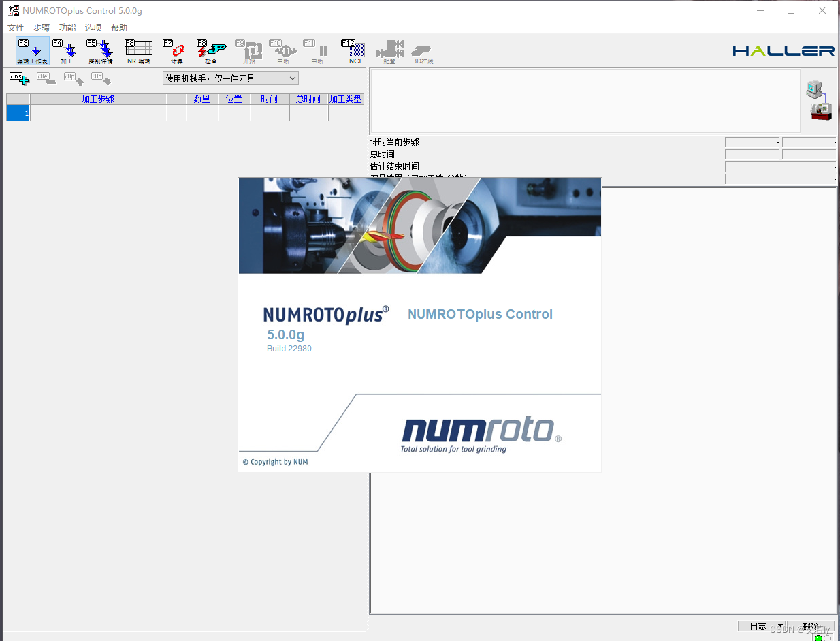The image size is (840, 641).
Task: Click the white status light indicator
Action: (827, 638)
